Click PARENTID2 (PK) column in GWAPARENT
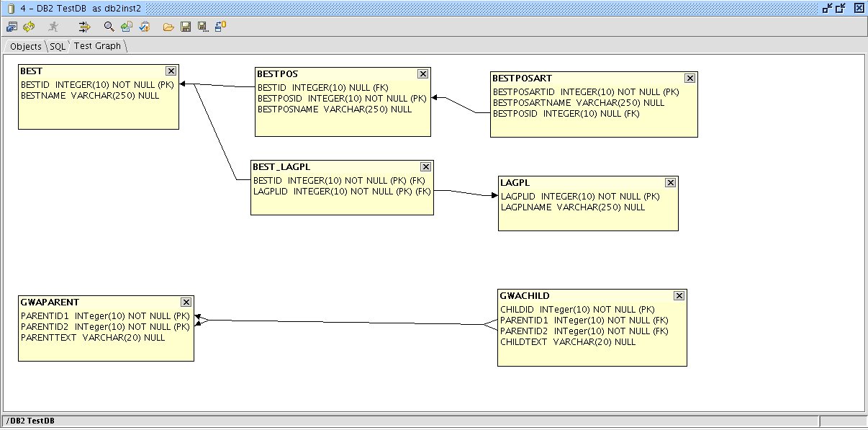Viewport: 868px width, 430px height. pyautogui.click(x=105, y=326)
